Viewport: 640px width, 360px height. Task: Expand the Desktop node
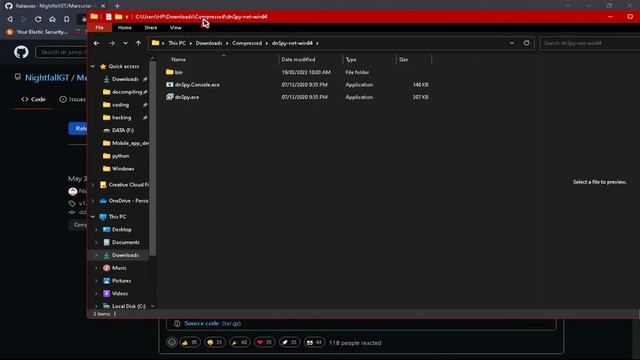[96, 230]
